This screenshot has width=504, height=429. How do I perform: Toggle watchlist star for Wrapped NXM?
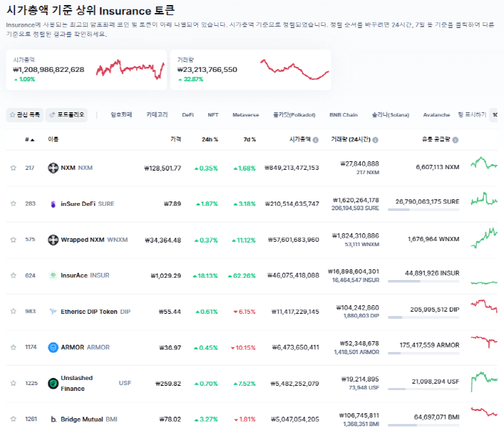(13, 240)
